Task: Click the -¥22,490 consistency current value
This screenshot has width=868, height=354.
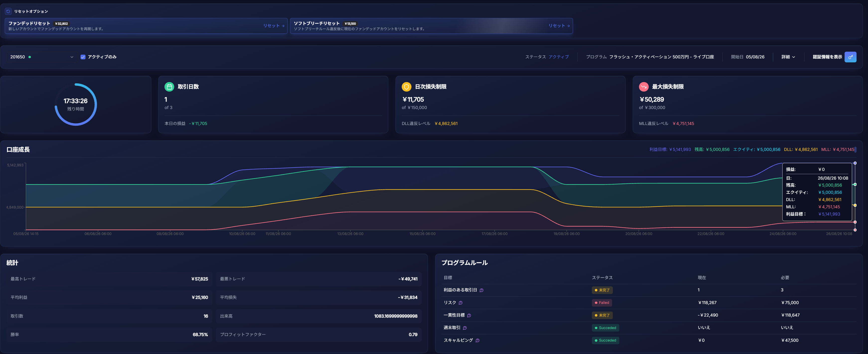Action: pos(708,315)
